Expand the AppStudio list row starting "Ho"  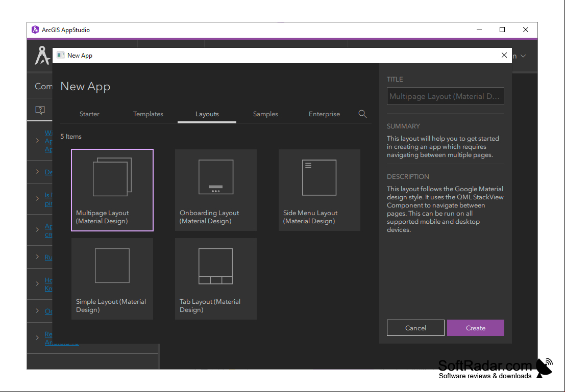click(37, 284)
